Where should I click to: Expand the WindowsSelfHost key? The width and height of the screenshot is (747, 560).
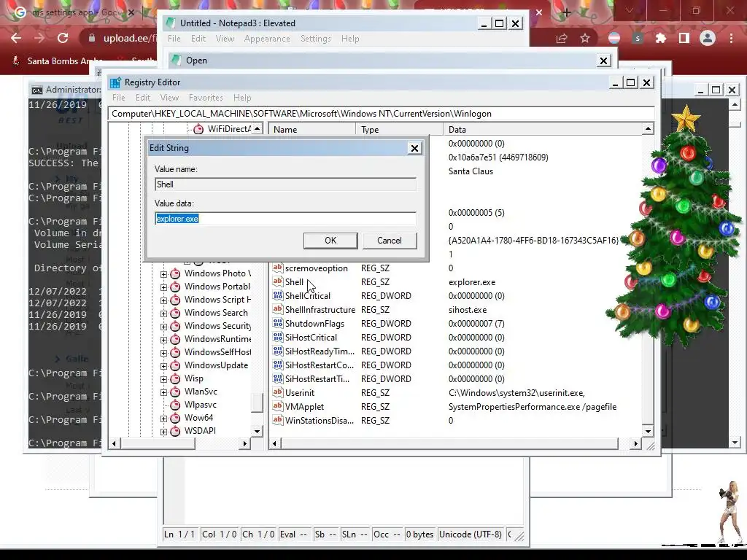point(164,353)
